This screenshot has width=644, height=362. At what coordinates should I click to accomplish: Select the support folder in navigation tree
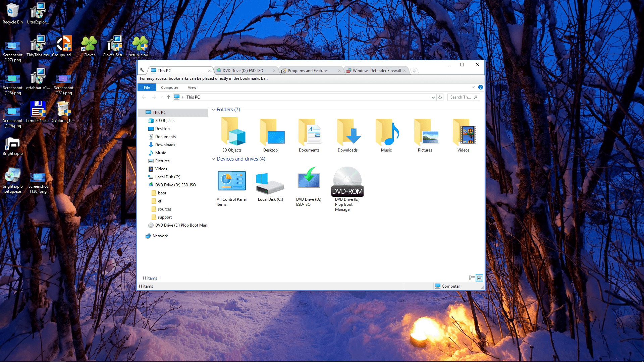pyautogui.click(x=164, y=217)
